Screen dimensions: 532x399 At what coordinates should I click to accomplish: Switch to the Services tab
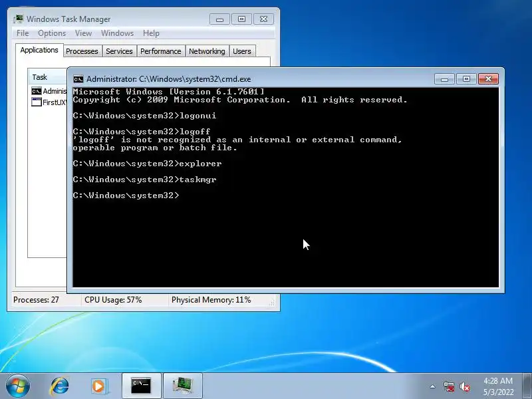click(119, 51)
